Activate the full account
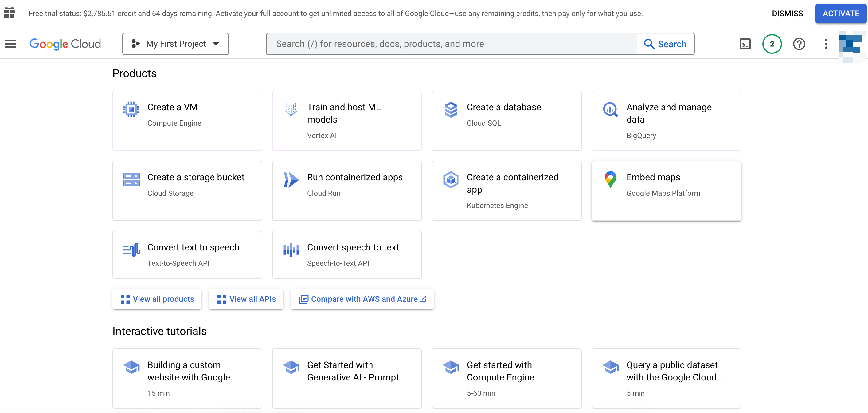This screenshot has height=413, width=868. coord(841,14)
